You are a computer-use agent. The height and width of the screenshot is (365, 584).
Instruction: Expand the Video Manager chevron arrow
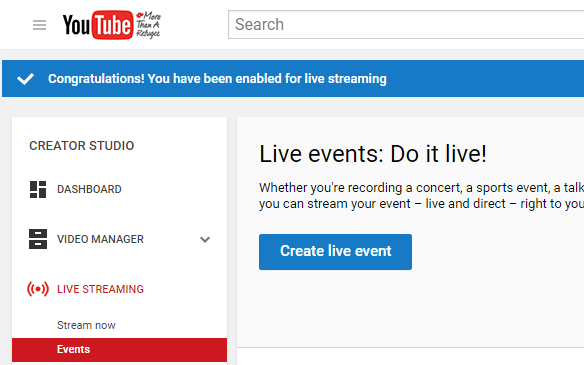[205, 239]
